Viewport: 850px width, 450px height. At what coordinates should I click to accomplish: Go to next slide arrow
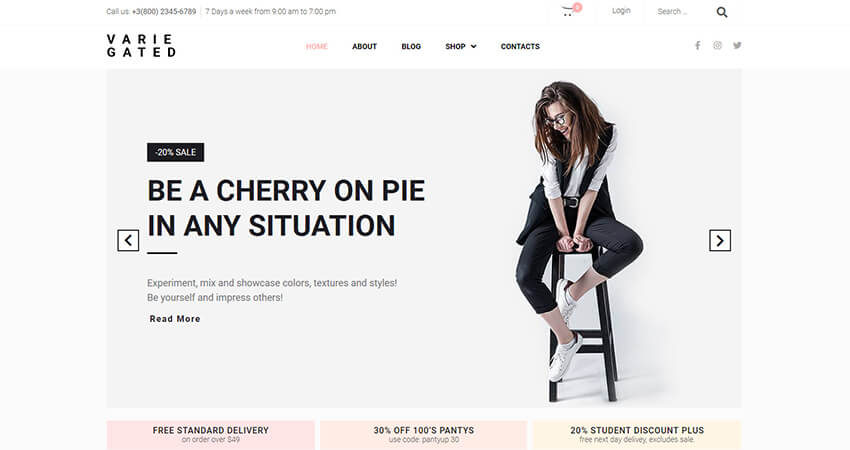click(x=720, y=240)
